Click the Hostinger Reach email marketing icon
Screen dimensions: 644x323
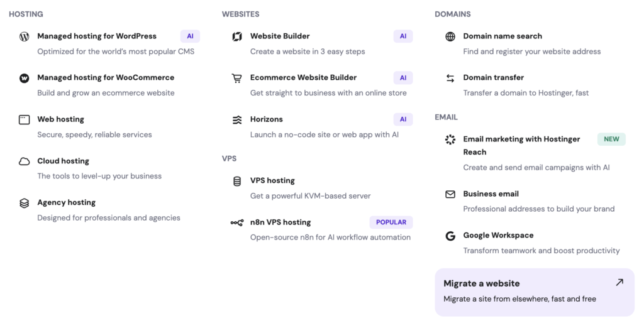[450, 140]
